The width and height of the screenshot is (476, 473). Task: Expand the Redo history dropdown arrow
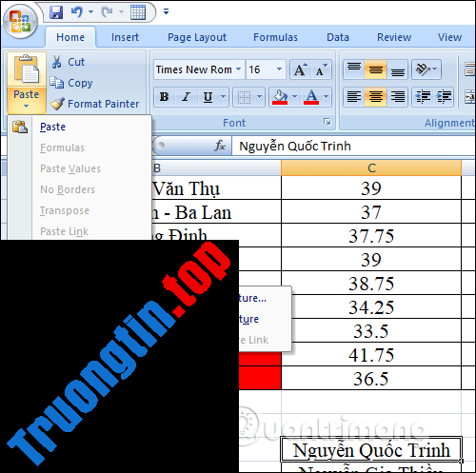(121, 12)
